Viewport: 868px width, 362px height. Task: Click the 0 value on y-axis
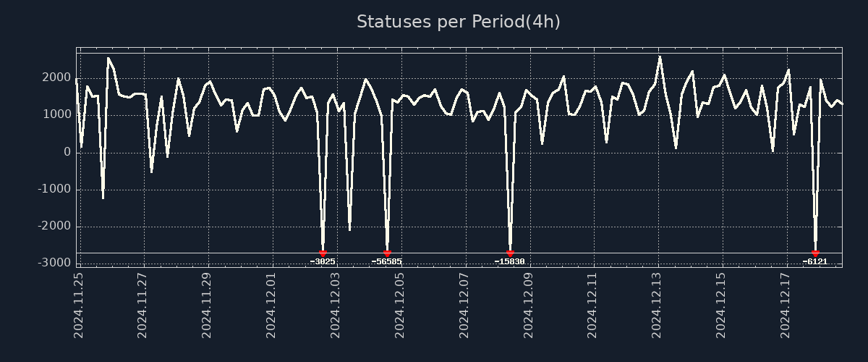coord(67,152)
